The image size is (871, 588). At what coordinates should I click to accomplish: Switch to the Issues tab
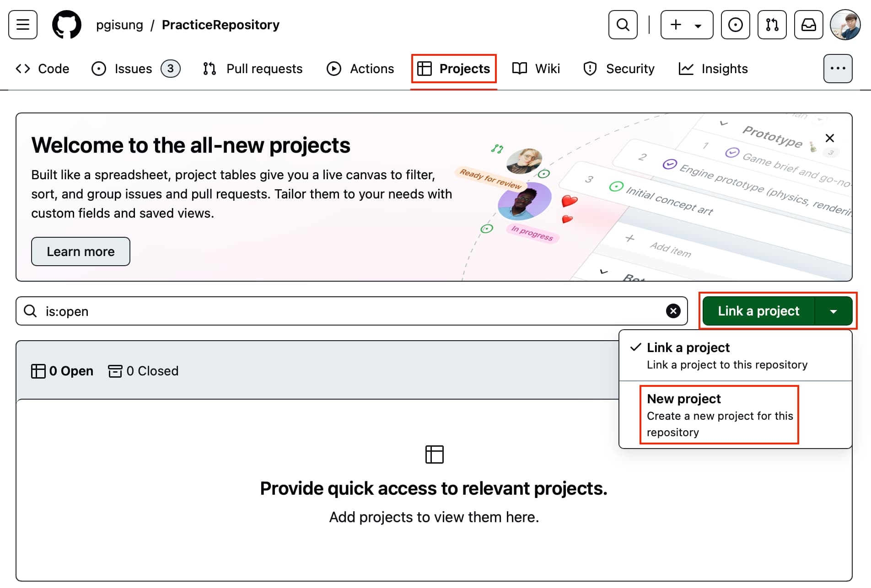136,69
